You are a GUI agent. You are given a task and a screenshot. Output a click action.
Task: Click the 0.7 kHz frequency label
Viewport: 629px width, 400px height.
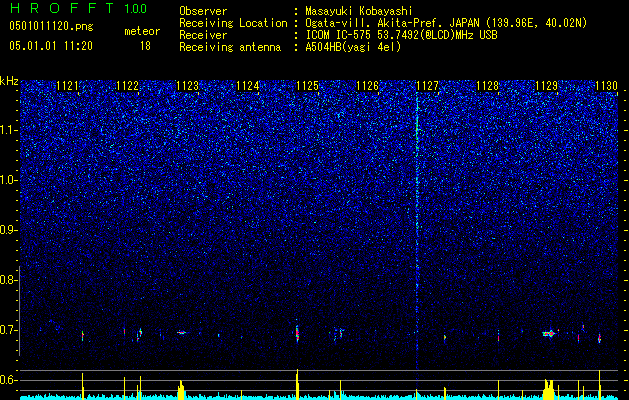click(8, 330)
